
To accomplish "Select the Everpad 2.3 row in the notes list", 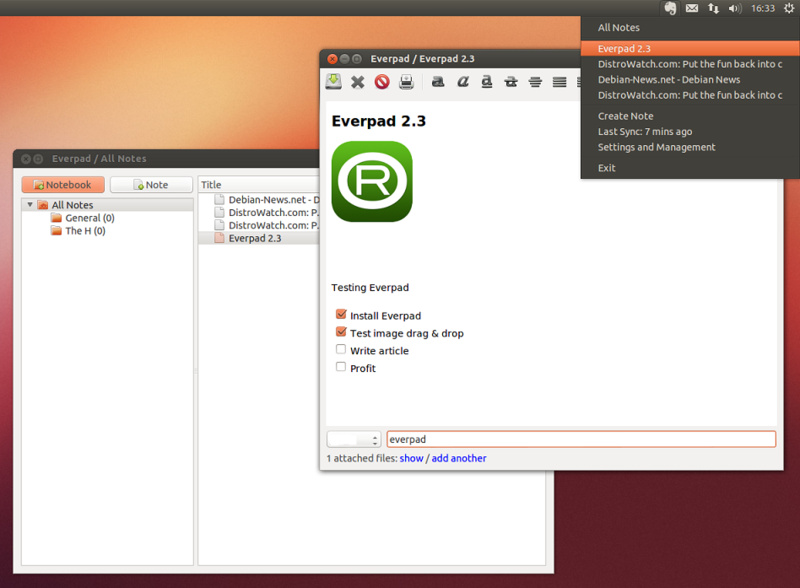I will point(259,238).
